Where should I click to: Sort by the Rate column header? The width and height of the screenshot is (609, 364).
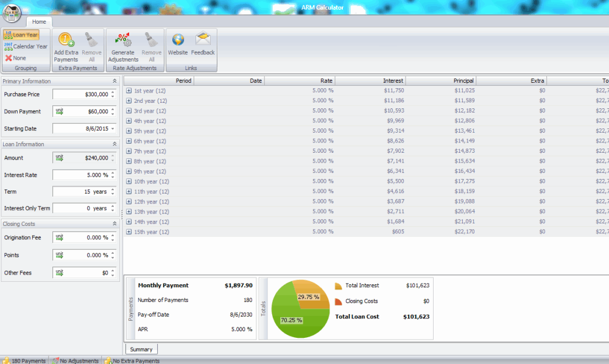click(300, 81)
